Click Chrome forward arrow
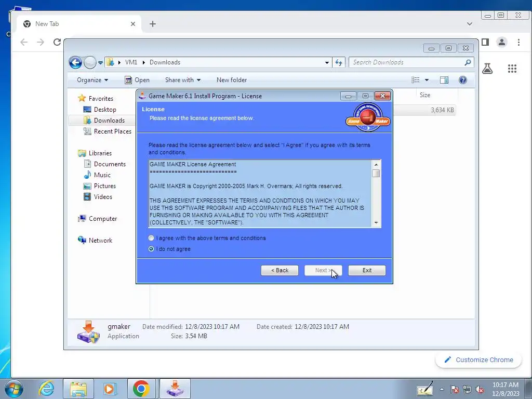The width and height of the screenshot is (532, 399). point(41,42)
